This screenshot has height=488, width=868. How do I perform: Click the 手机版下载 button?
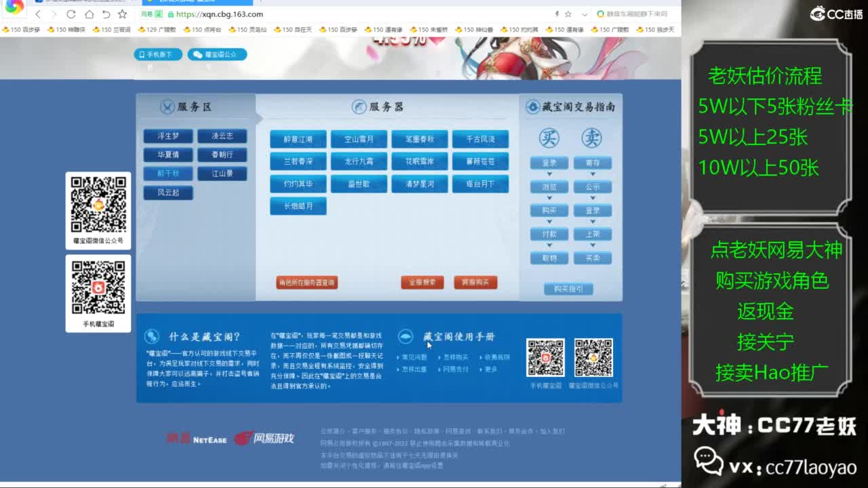(158, 54)
